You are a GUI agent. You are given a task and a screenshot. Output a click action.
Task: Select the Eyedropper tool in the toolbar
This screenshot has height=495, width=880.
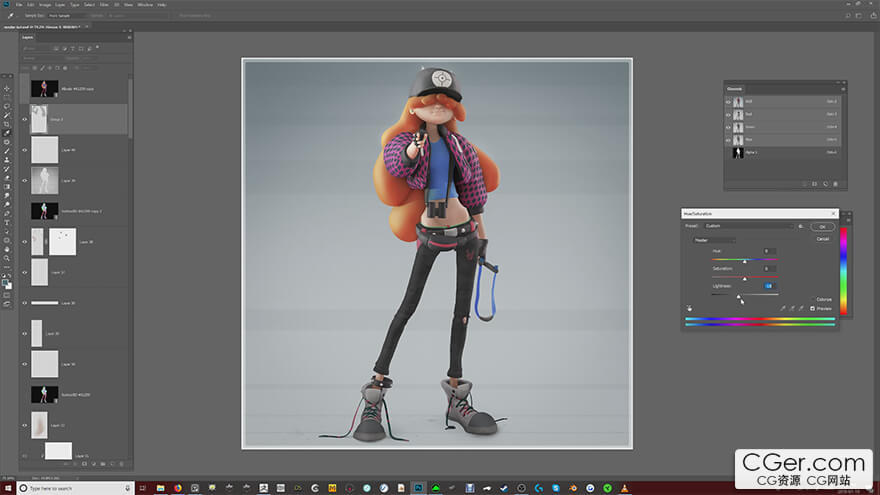pos(7,133)
